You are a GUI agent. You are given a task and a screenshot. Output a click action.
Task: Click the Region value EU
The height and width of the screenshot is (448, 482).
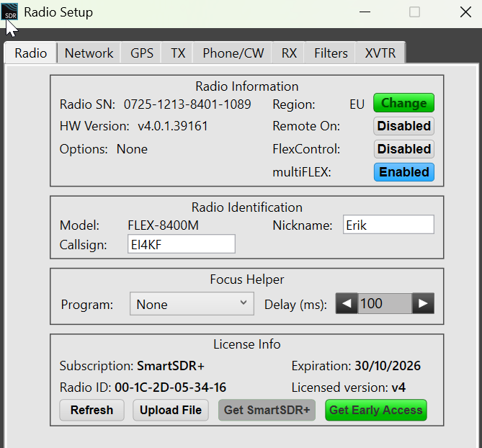(x=357, y=104)
